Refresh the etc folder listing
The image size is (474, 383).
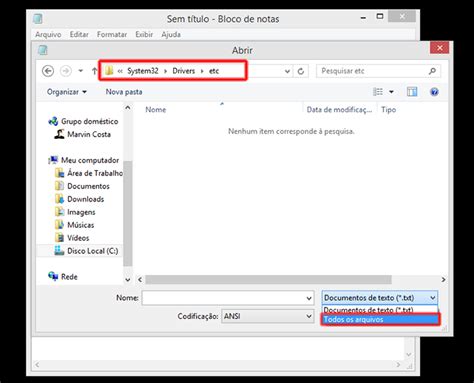[301, 71]
